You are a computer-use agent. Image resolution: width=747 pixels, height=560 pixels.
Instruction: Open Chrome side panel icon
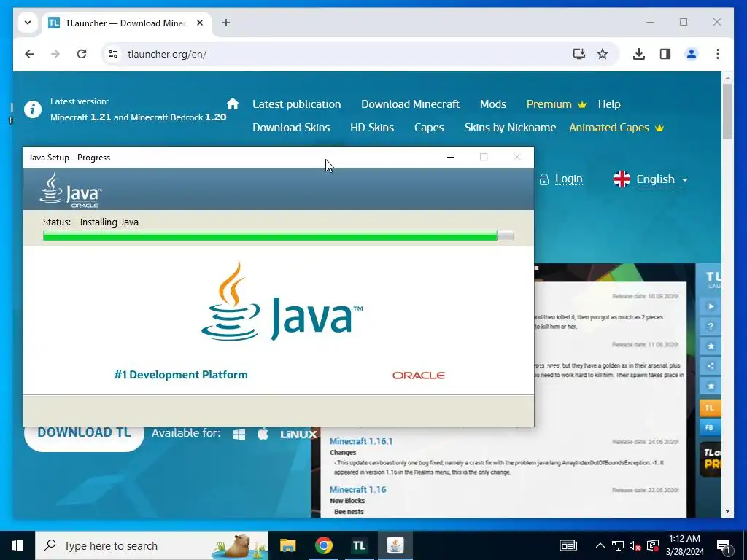click(665, 54)
